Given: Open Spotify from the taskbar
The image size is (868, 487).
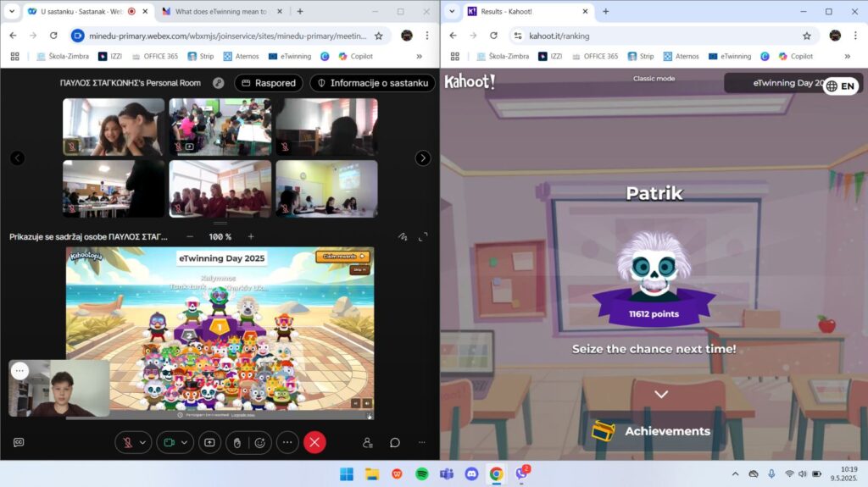Looking at the screenshot, I should (422, 473).
